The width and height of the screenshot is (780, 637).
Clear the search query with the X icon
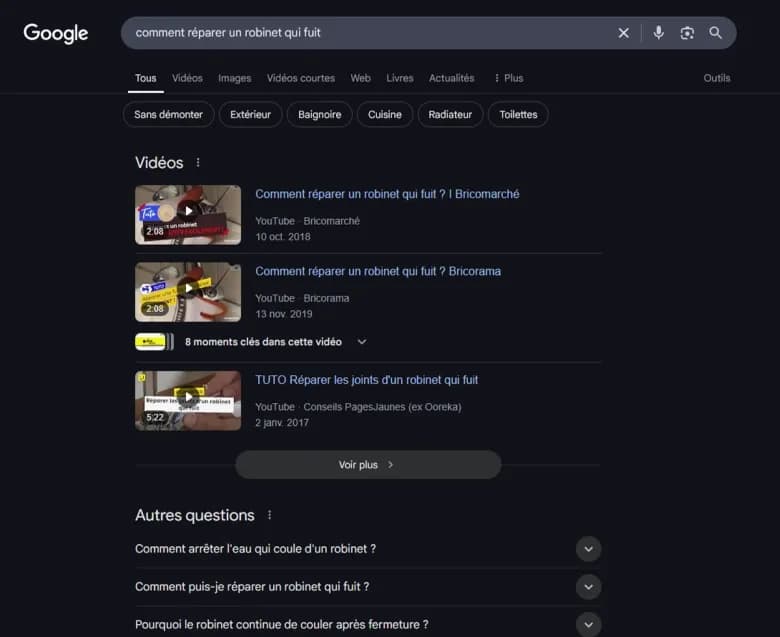tap(623, 33)
